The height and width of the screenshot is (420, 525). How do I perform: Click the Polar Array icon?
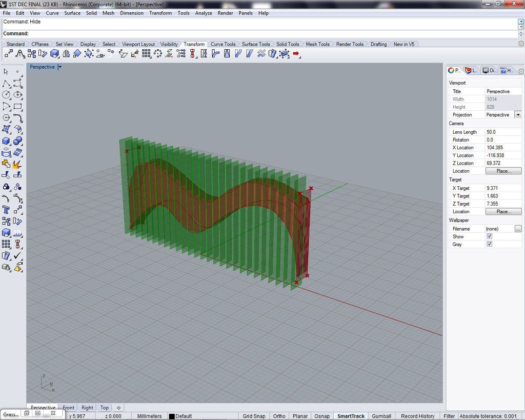[158, 53]
